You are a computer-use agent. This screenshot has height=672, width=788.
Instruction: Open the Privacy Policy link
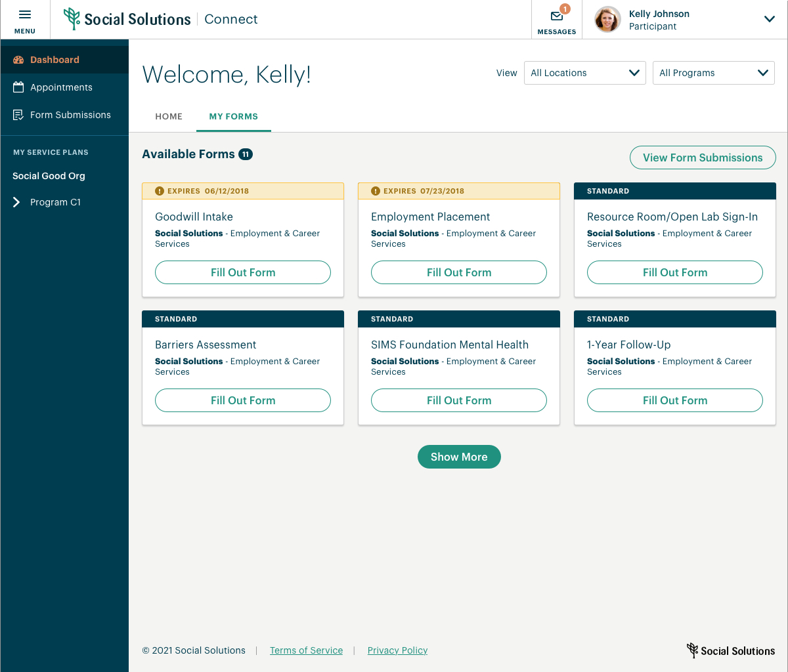(397, 650)
